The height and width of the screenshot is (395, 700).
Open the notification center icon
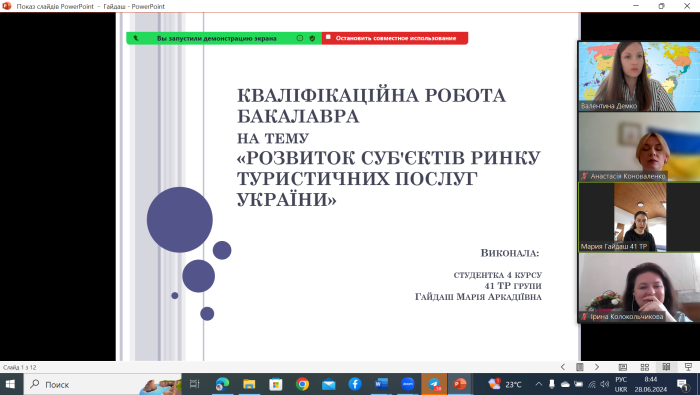(x=682, y=384)
